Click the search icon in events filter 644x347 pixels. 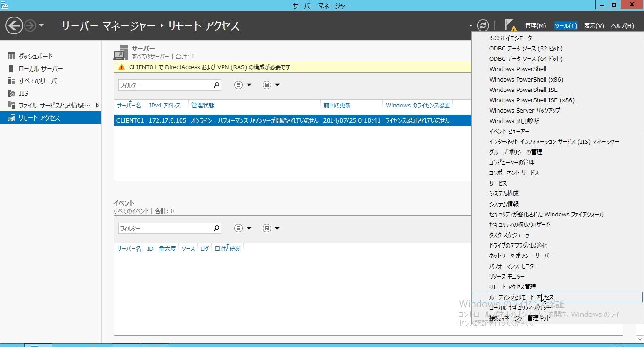coord(216,228)
